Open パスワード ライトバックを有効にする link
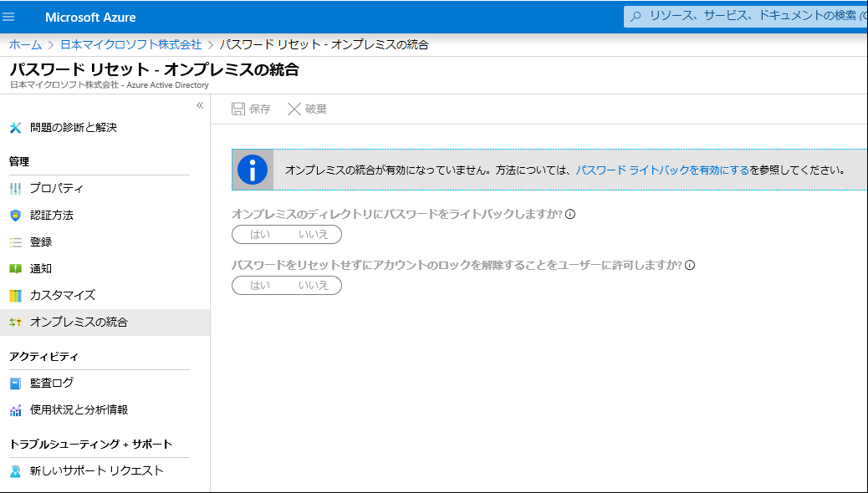 [x=662, y=170]
